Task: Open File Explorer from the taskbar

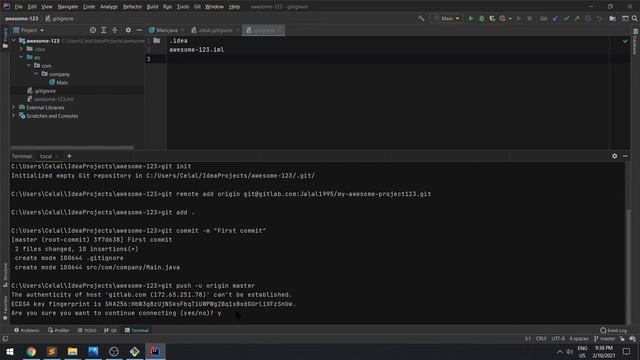Action: 73,351
